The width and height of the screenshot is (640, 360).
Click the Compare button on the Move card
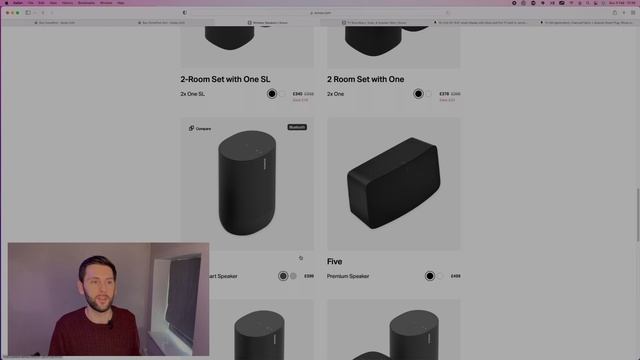[x=200, y=129]
